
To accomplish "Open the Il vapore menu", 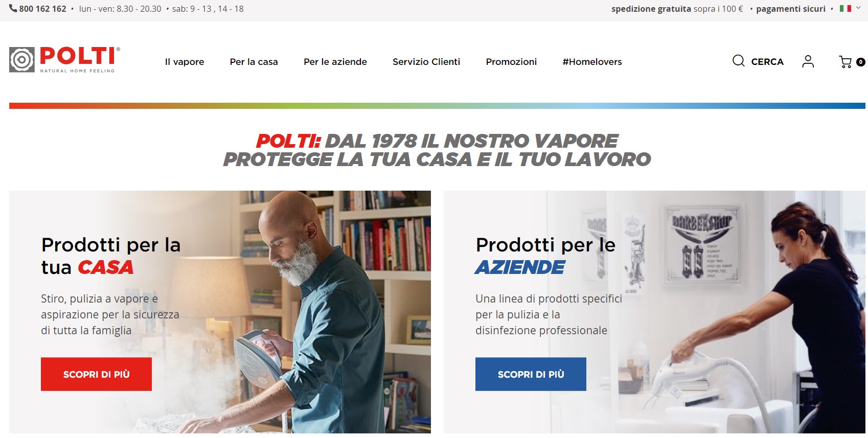I will pos(185,62).
